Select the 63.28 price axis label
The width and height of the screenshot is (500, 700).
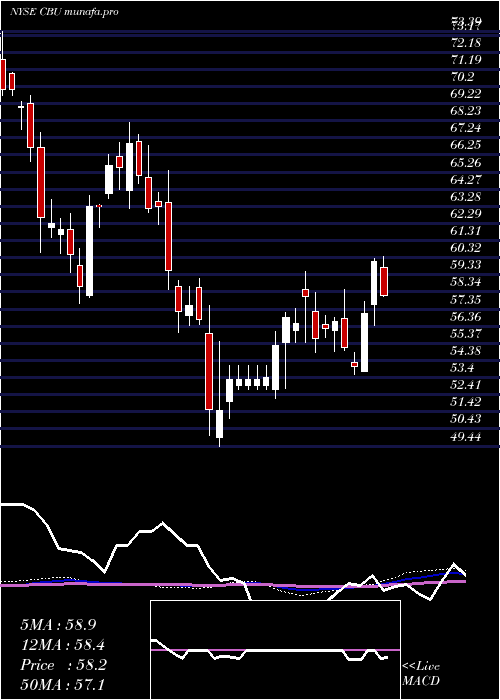(x=466, y=197)
